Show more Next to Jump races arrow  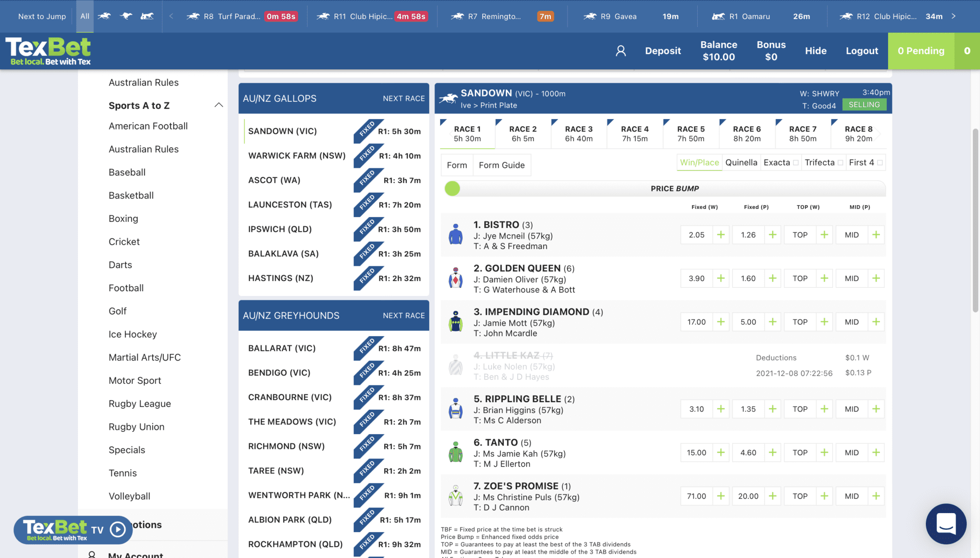tap(954, 16)
